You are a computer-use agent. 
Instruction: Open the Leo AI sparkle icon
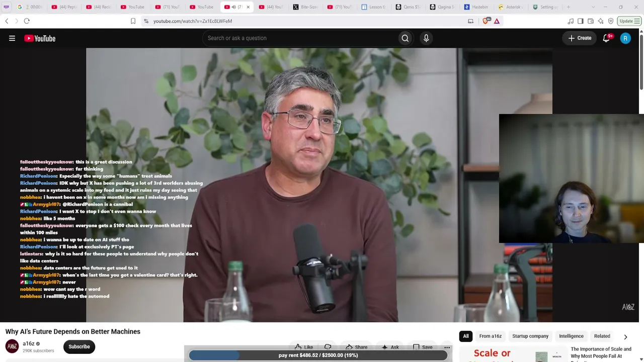[601, 21]
